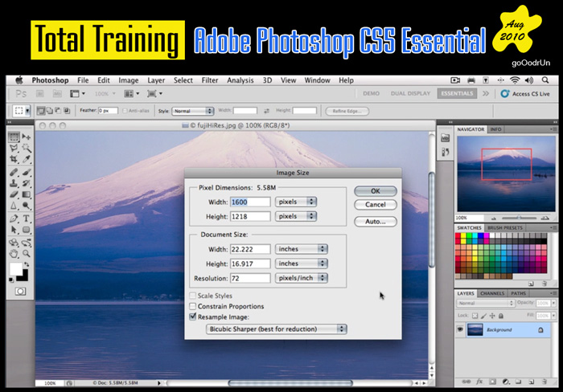Viewport: 563px width, 392px height.
Task: Open Pixel Dimensions Width units dropdown
Action: 296,202
